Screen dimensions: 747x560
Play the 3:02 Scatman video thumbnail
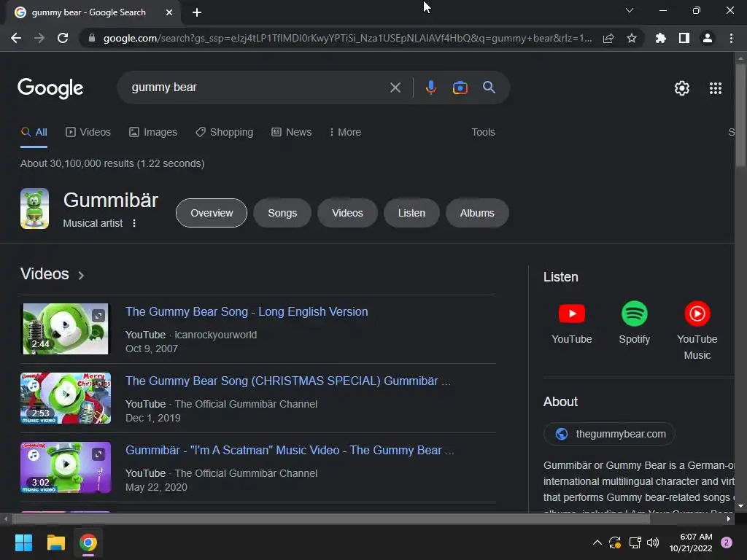pyautogui.click(x=66, y=467)
